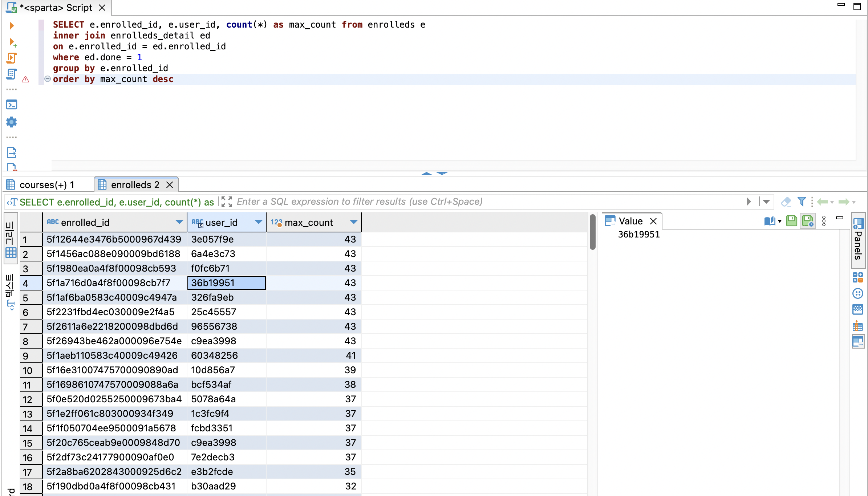Open max_count column filter dropdown

point(353,222)
